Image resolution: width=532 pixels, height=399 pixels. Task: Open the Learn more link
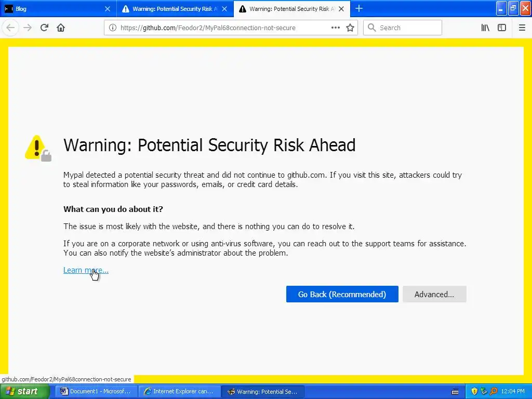pyautogui.click(x=86, y=270)
